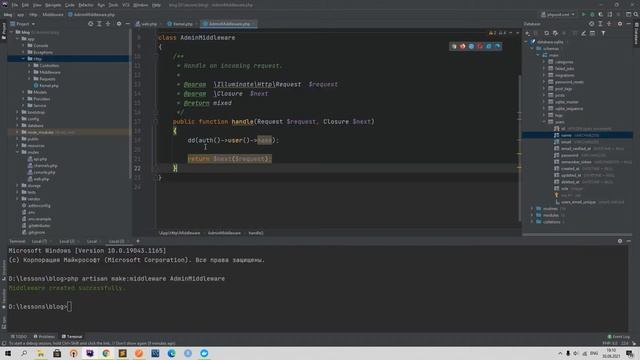
Task: Open run configuration dropdown
Action: point(558,14)
